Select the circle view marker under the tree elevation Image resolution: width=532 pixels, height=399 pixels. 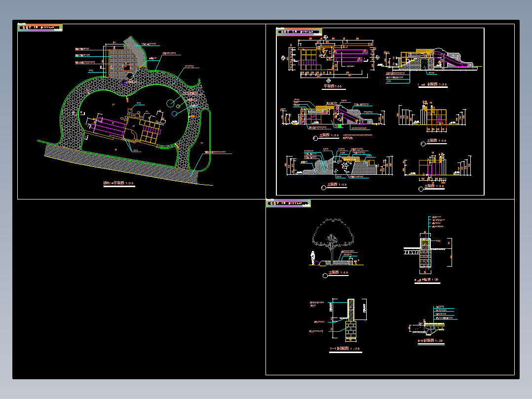(325, 276)
